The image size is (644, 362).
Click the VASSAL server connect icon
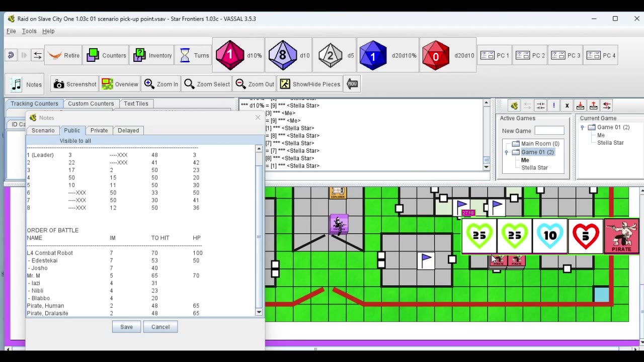click(x=514, y=106)
